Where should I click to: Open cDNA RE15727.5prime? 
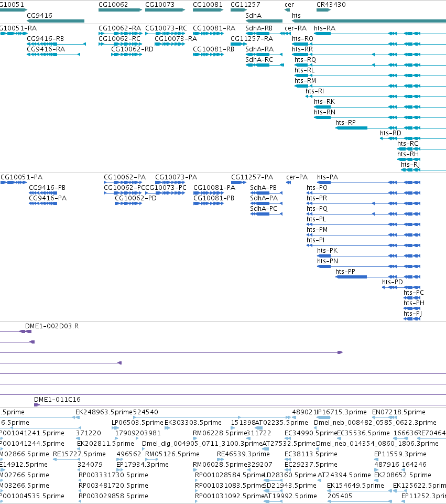click(79, 454)
